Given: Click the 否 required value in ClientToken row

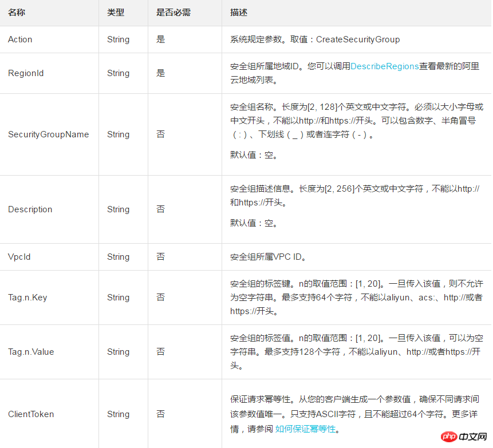Looking at the screenshot, I should pos(160,414).
